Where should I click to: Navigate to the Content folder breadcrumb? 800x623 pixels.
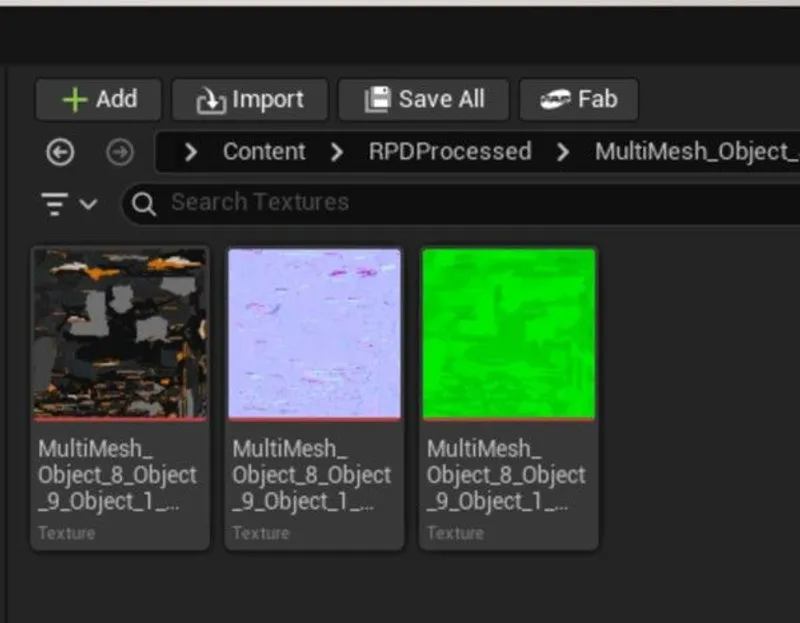(x=264, y=152)
